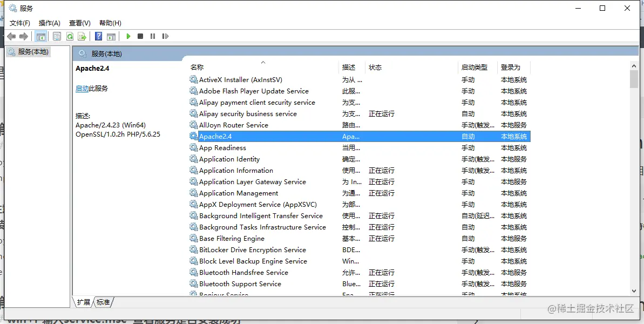Open the Properties toolbar icon
The width and height of the screenshot is (644, 324).
tap(57, 37)
